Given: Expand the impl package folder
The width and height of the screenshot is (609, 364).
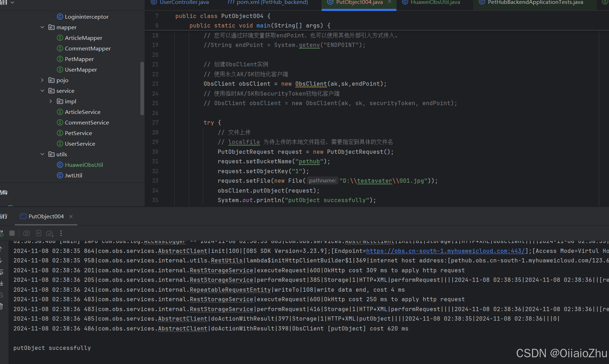Looking at the screenshot, I should coord(51,101).
